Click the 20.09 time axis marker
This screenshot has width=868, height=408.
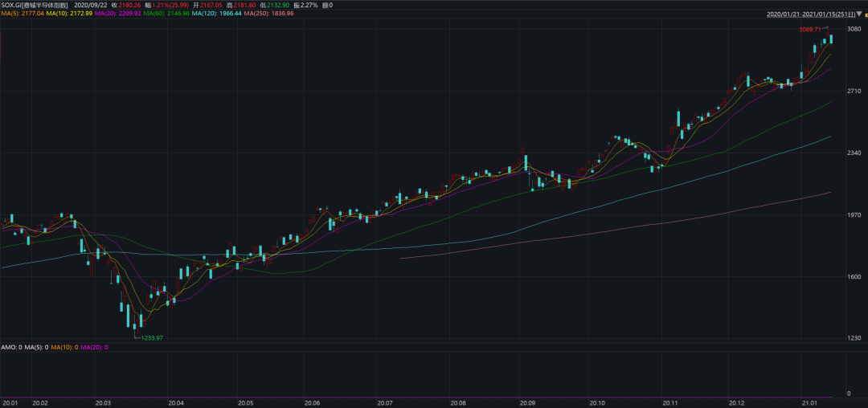pos(527,403)
